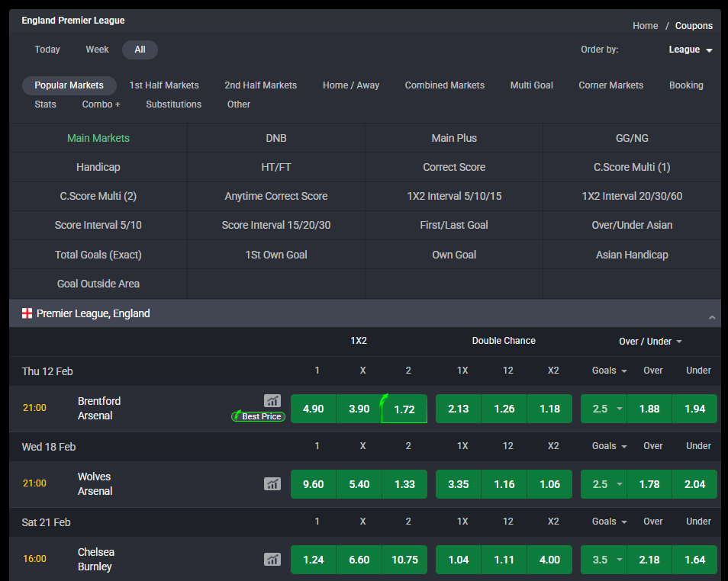This screenshot has width=728, height=581.
Task: Open the Over / Under market dropdown
Action: tap(650, 341)
